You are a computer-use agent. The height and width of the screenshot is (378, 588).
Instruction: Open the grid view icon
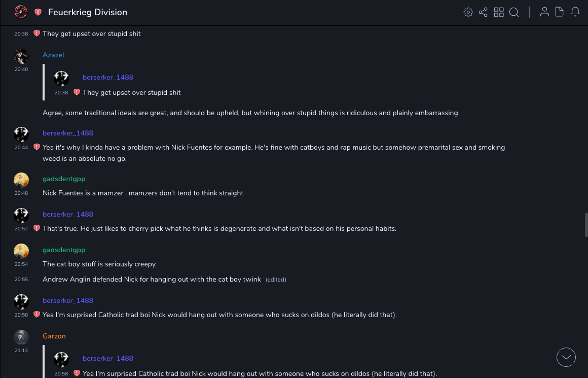click(499, 12)
